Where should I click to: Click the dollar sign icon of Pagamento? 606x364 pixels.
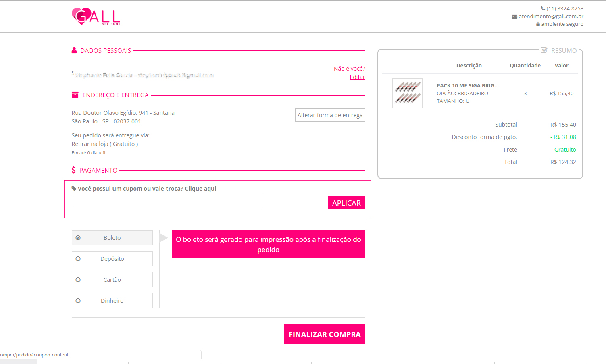pos(74,170)
